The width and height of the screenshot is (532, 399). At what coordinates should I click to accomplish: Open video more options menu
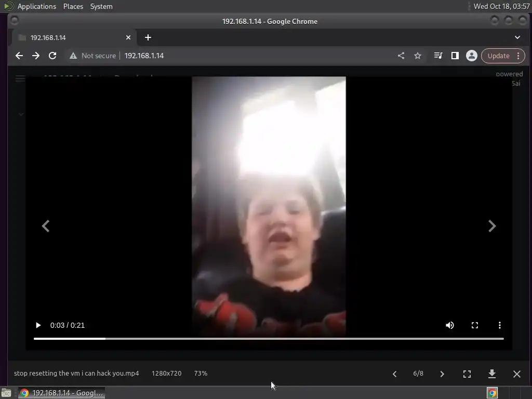499,325
